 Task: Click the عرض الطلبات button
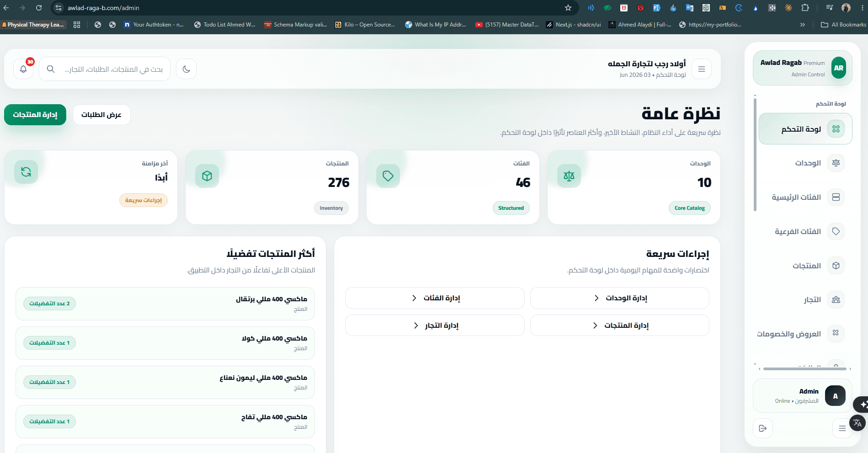101,115
